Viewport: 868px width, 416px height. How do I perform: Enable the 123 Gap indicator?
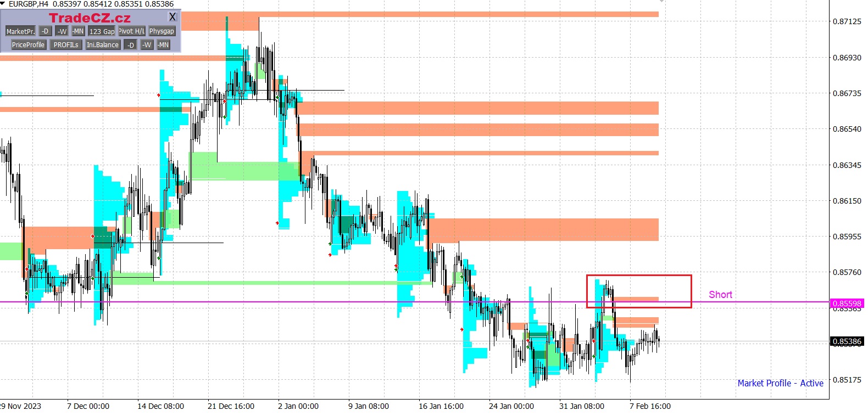click(x=102, y=31)
